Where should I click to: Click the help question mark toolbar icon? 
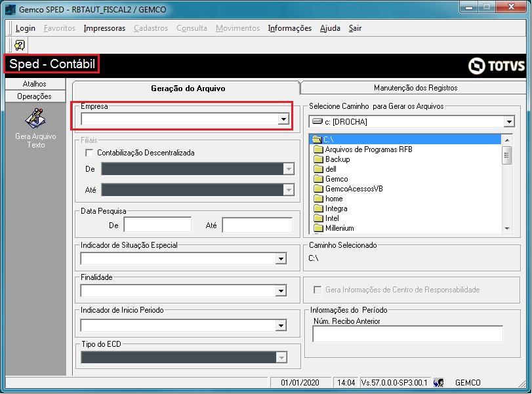click(x=19, y=45)
